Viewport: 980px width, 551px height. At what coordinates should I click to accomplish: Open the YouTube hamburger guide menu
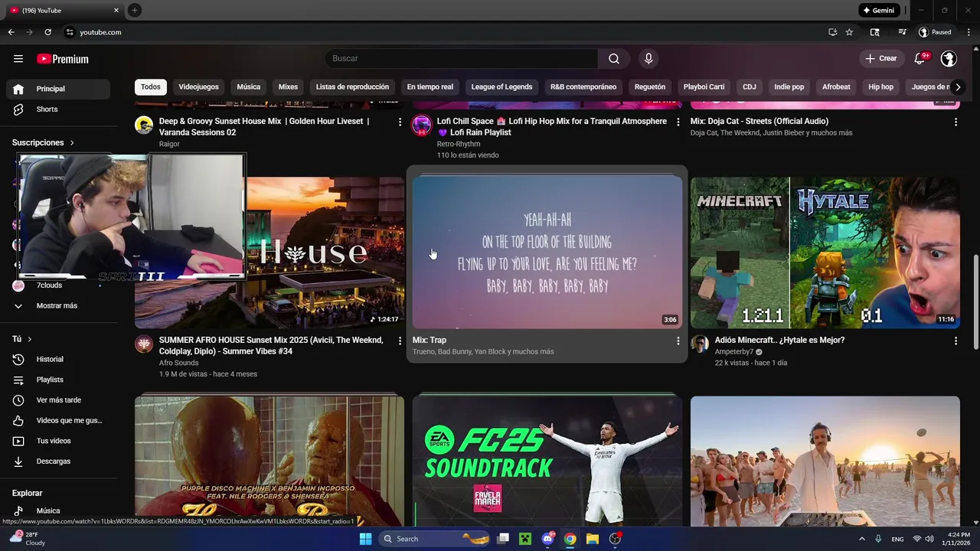coord(18,59)
